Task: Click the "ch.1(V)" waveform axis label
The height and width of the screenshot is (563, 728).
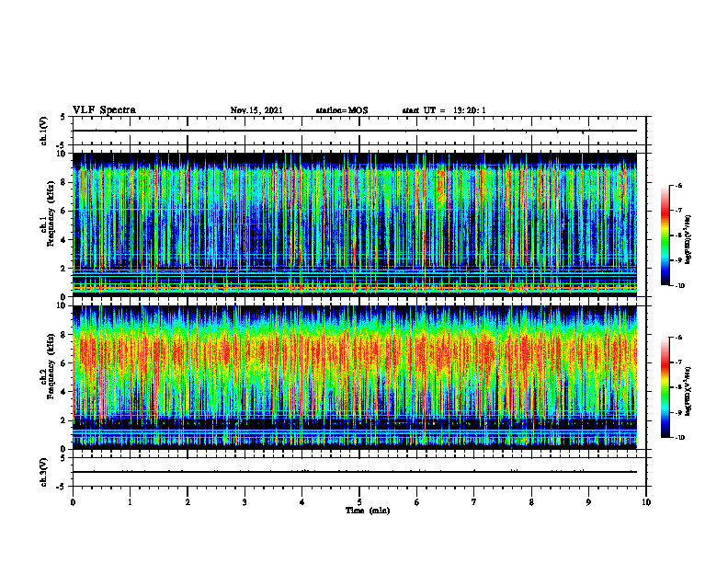Action: [x=44, y=131]
